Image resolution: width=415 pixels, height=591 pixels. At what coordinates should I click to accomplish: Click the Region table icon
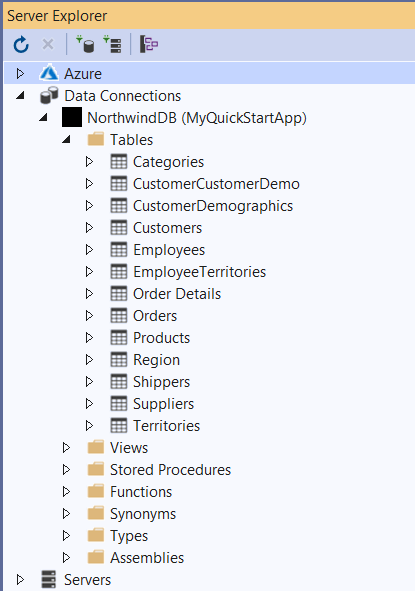point(119,359)
